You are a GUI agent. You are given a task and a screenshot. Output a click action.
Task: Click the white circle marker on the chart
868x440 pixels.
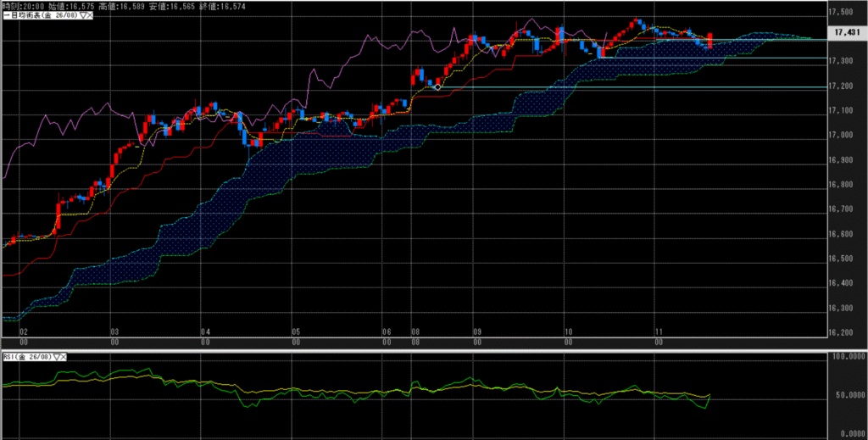point(437,86)
